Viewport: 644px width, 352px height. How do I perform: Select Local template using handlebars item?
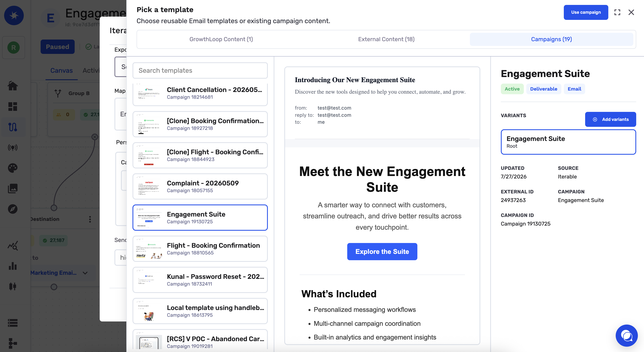pyautogui.click(x=200, y=311)
